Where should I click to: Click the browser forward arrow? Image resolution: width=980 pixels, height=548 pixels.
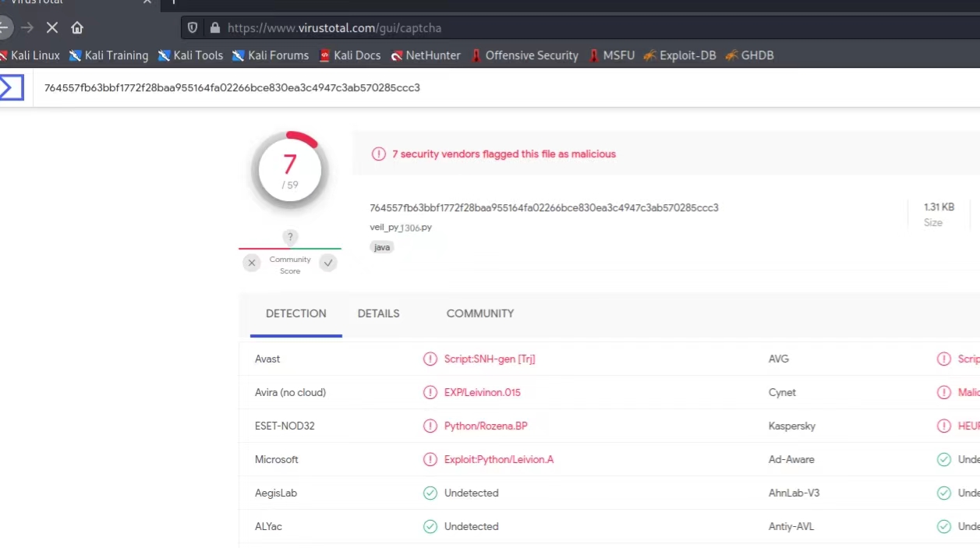27,27
